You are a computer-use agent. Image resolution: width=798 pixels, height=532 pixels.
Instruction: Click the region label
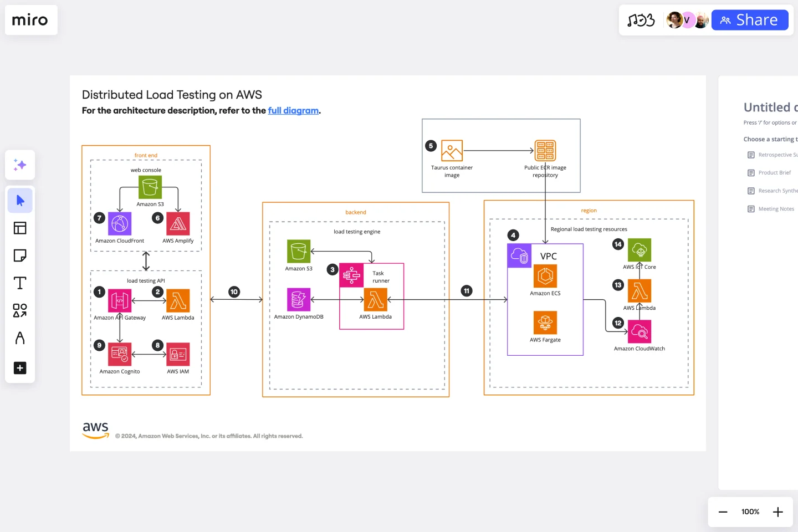point(589,211)
